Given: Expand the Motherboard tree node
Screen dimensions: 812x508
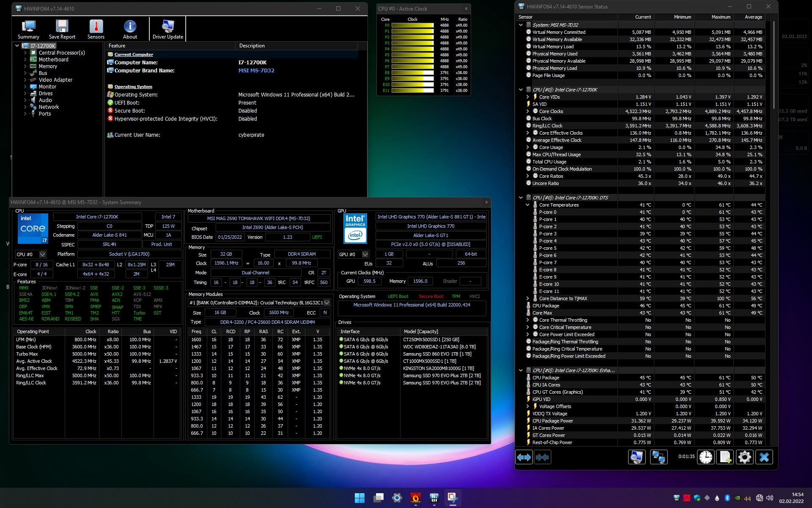Looking at the screenshot, I should [25, 60].
